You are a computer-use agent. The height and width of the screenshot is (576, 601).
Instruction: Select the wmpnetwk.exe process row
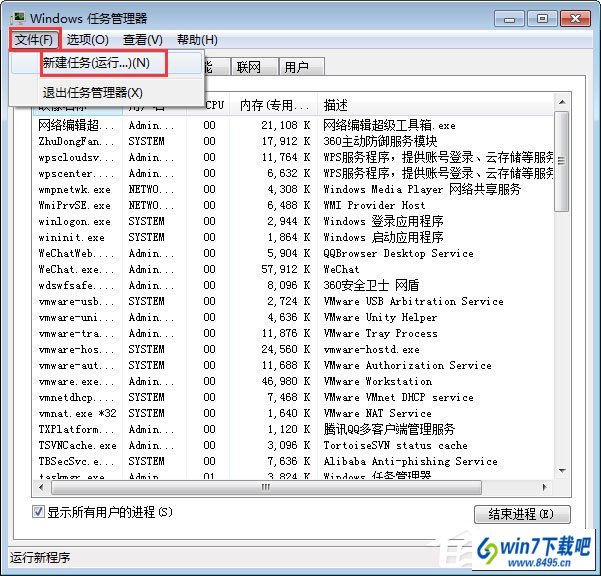tap(293, 189)
